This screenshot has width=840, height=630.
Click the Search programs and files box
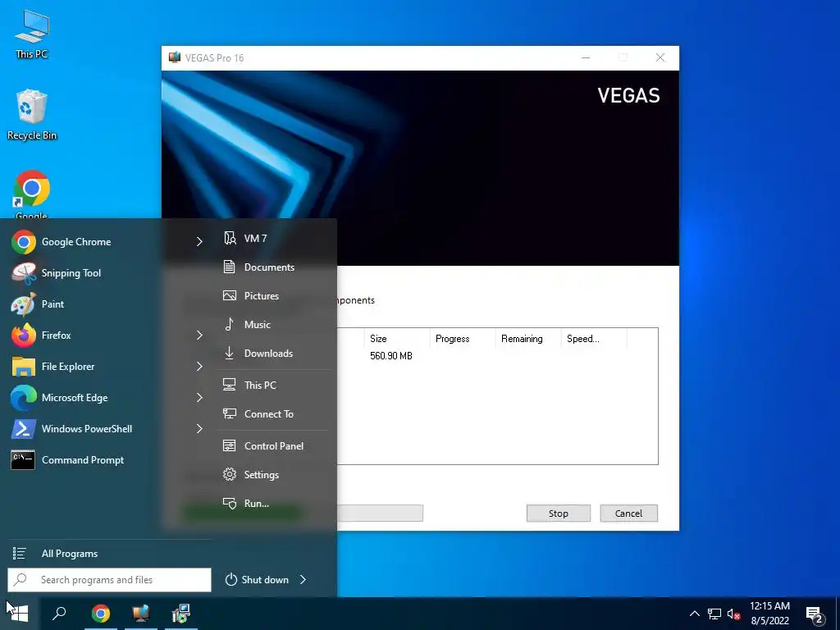click(x=109, y=580)
